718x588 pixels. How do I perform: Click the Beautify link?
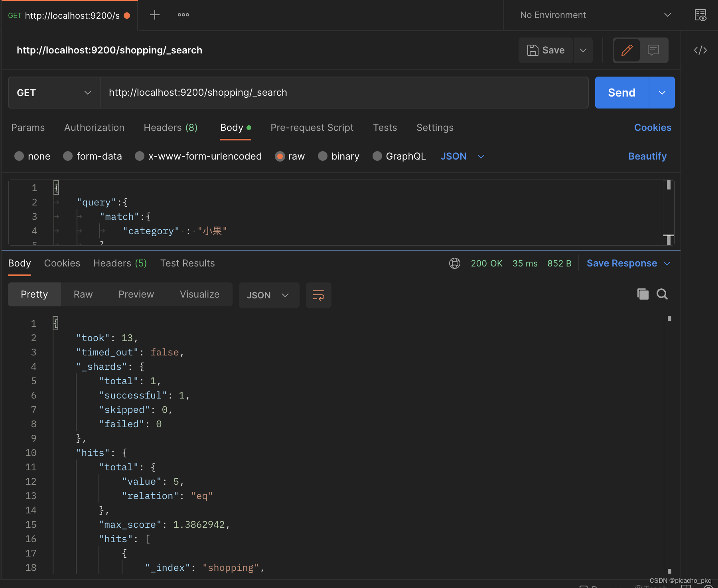[647, 156]
